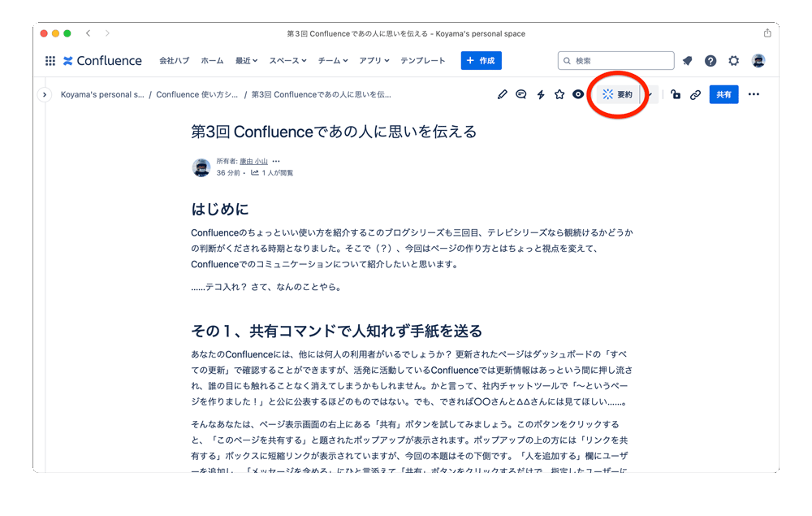Expand the left sidebar
This screenshot has height=516, width=812.
(45, 95)
